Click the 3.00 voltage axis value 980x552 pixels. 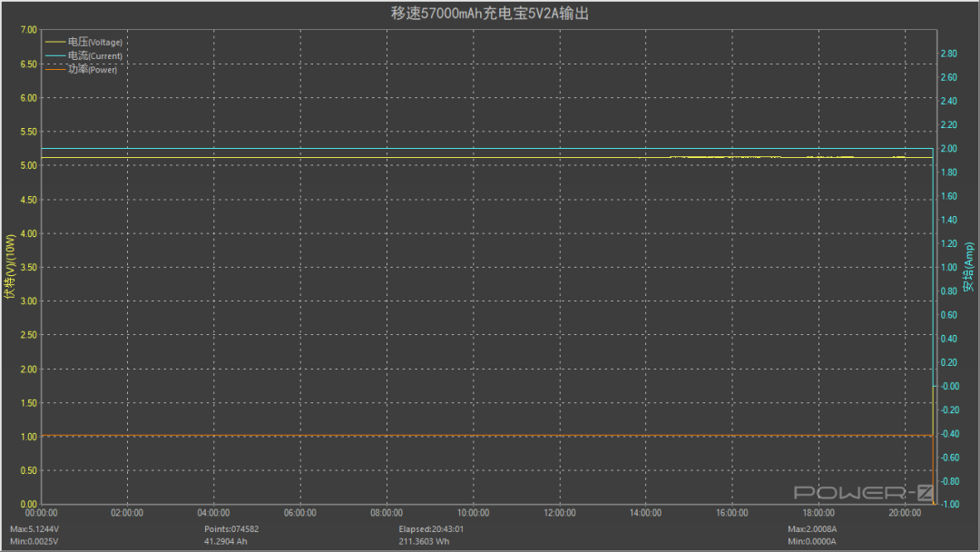pos(29,301)
